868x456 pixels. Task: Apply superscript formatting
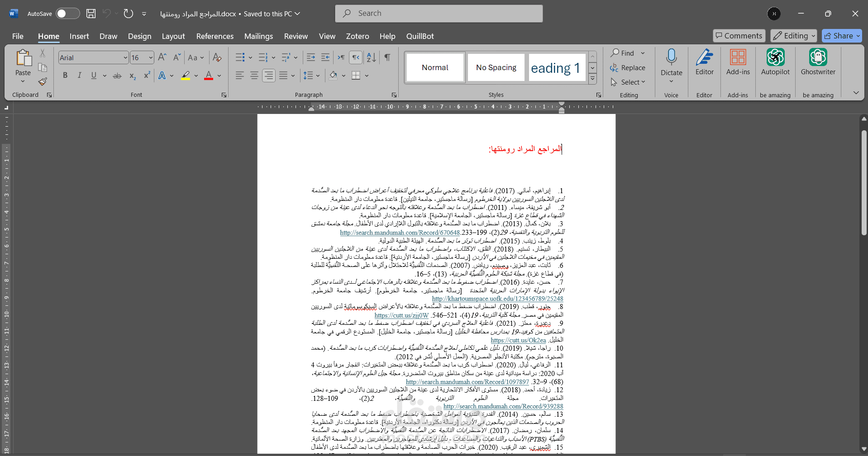(x=147, y=76)
